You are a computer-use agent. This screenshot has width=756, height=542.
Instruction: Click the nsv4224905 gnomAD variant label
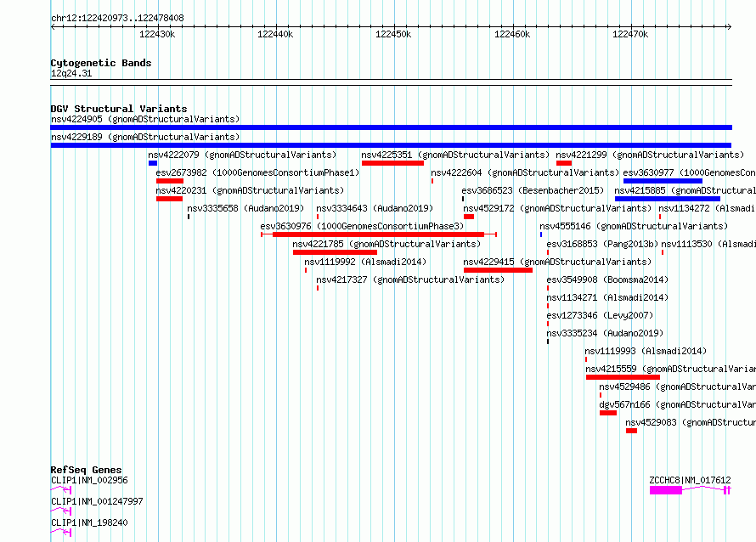click(145, 119)
